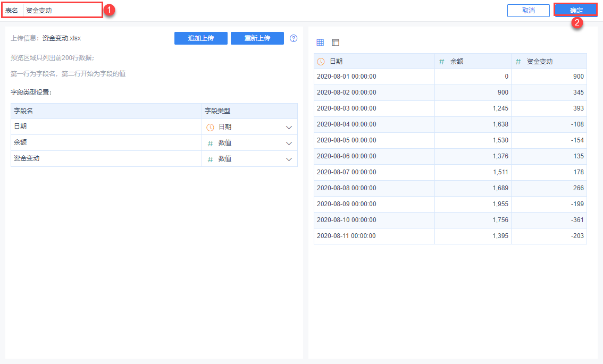Click date cell 2020-08-07 00:00:00

point(374,172)
